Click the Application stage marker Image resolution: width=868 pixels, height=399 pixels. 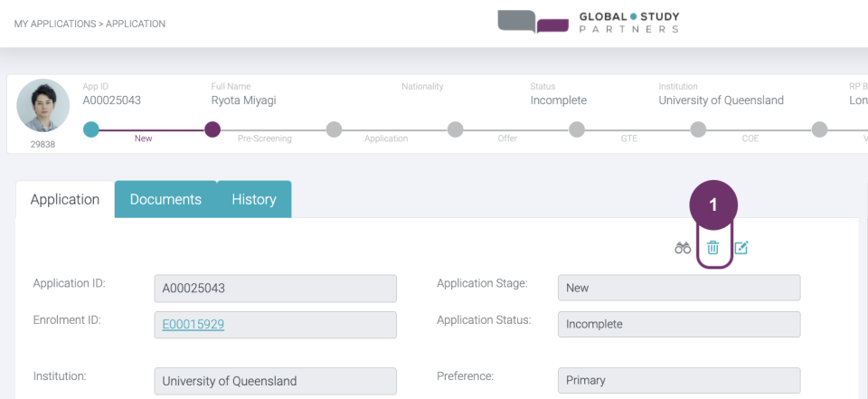click(334, 129)
